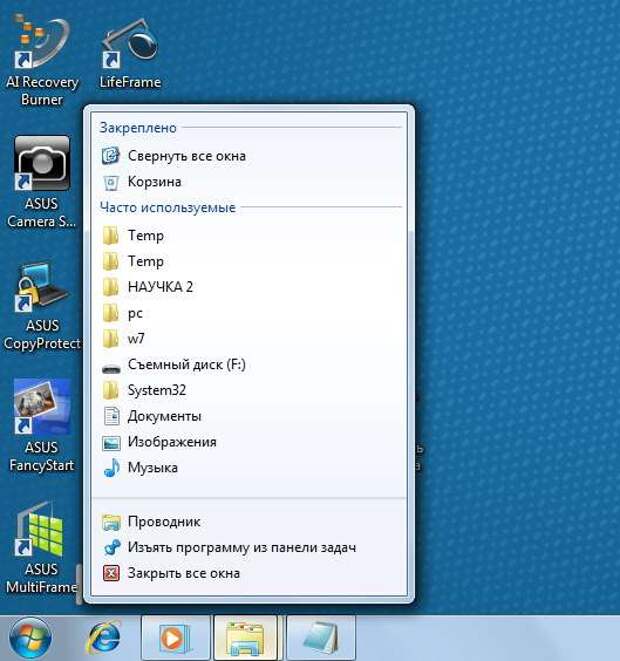Open 'Корзина' from the pinned items
This screenshot has width=620, height=661.
[154, 182]
